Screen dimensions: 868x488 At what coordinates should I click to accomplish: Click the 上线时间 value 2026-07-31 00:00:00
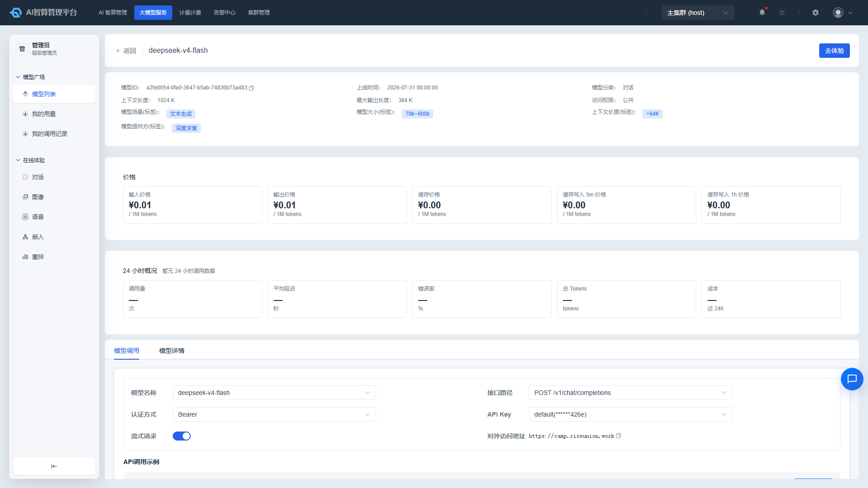click(x=412, y=88)
